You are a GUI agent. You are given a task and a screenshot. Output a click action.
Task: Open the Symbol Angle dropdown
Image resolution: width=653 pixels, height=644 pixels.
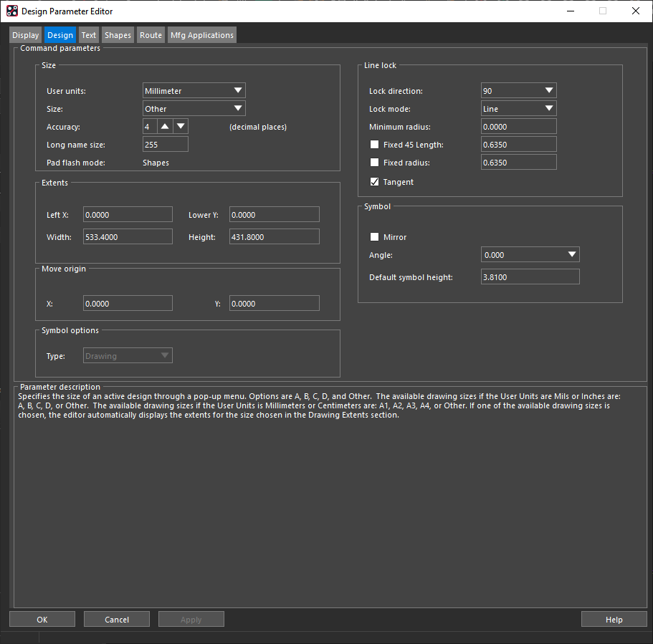pyautogui.click(x=530, y=254)
